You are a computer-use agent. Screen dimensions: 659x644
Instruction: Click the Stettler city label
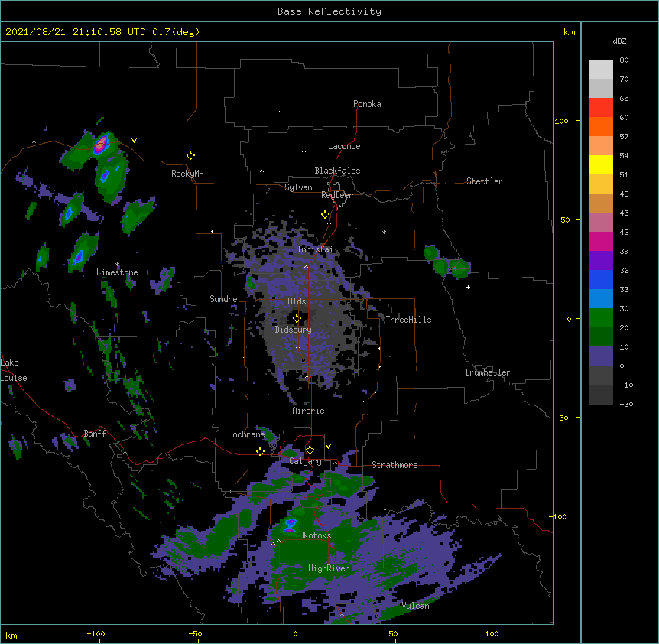coord(485,181)
